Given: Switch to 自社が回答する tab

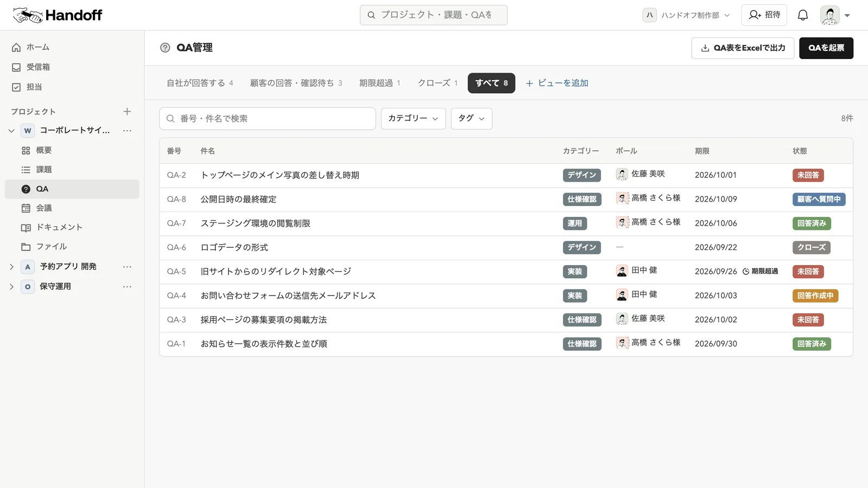Looking at the screenshot, I should [x=200, y=83].
